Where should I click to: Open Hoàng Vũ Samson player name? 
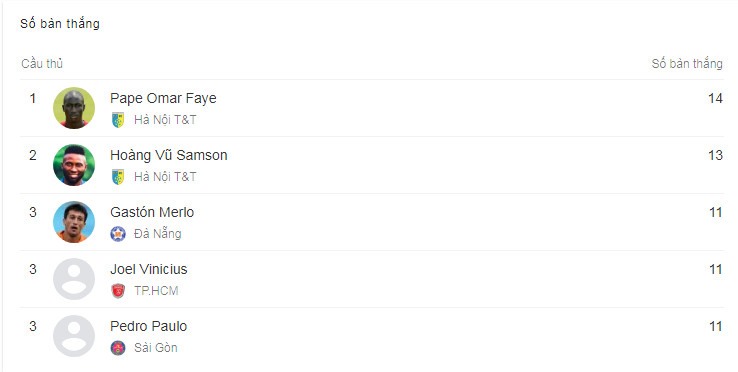pos(168,155)
